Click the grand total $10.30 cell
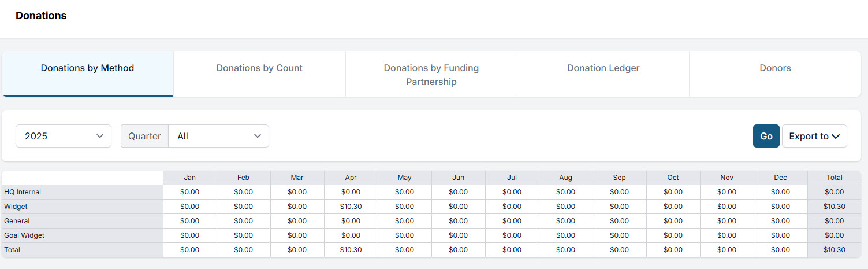This screenshot has width=868, height=269. (835, 250)
